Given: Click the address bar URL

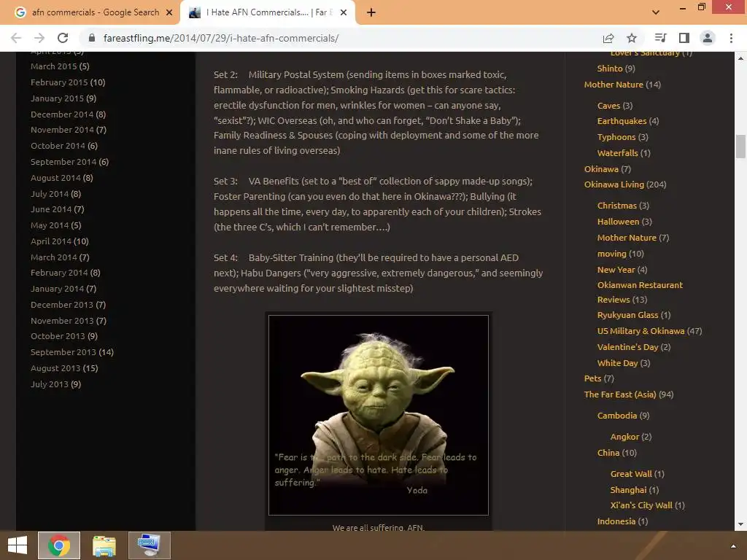Looking at the screenshot, I should [221, 38].
